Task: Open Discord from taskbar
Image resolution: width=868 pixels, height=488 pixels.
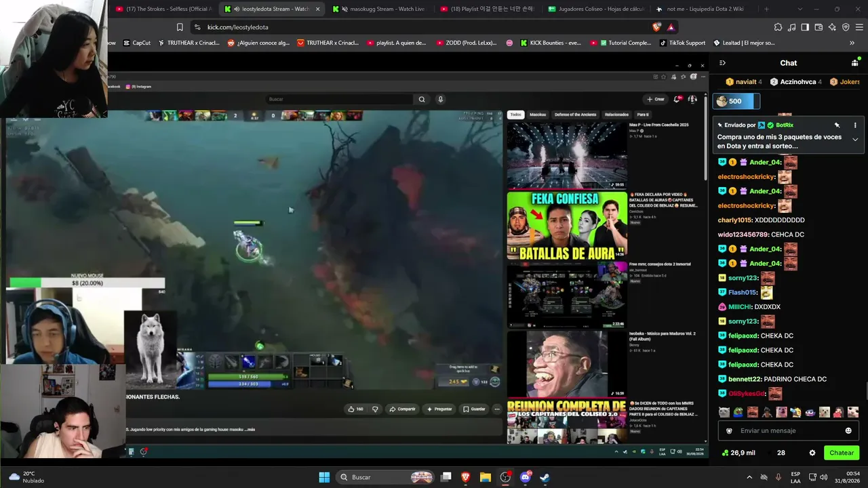Action: (526, 477)
